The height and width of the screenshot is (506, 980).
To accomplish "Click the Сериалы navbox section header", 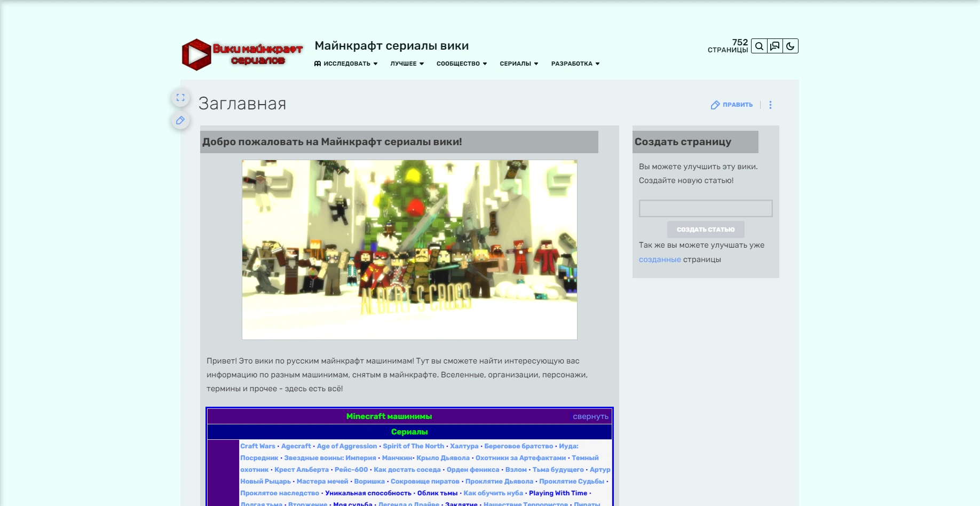I will (409, 432).
